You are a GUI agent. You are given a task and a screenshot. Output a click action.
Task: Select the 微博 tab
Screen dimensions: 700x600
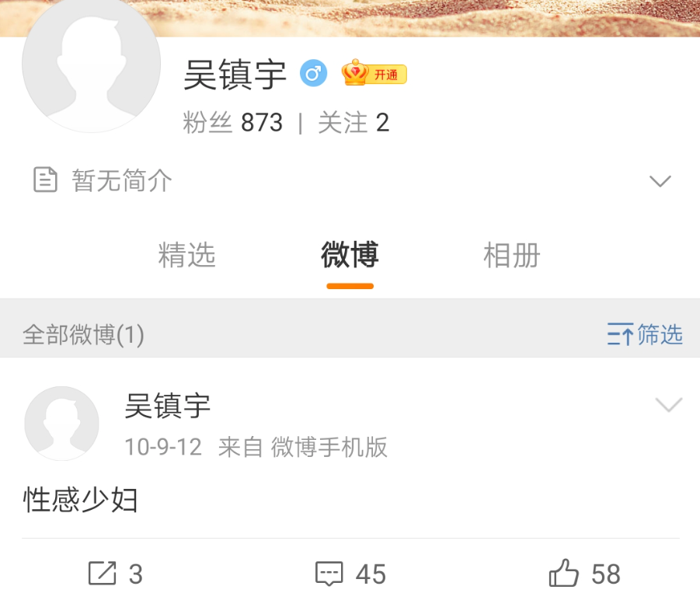pyautogui.click(x=350, y=254)
